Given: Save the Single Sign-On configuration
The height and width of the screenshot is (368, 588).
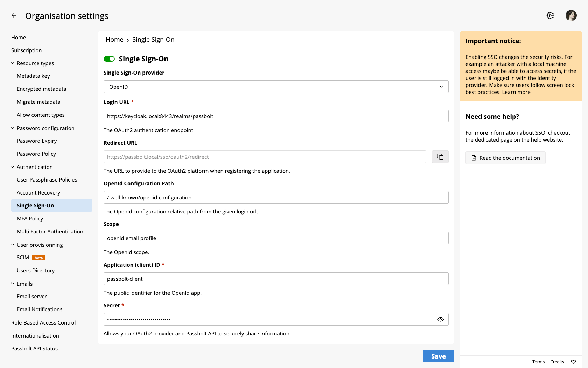Looking at the screenshot, I should (438, 356).
